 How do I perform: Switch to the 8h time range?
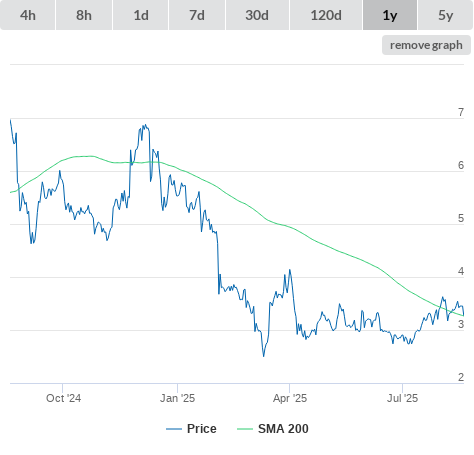tap(84, 15)
